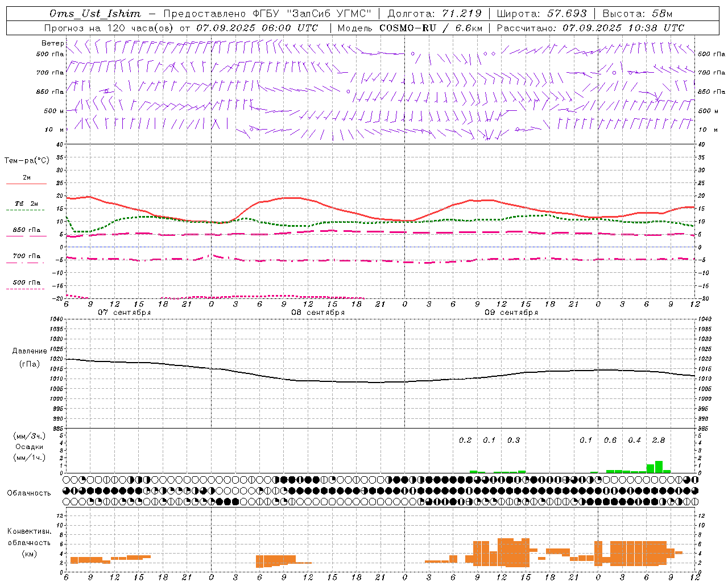Click the 09 сентября date label
728x582 pixels.
coord(511,313)
